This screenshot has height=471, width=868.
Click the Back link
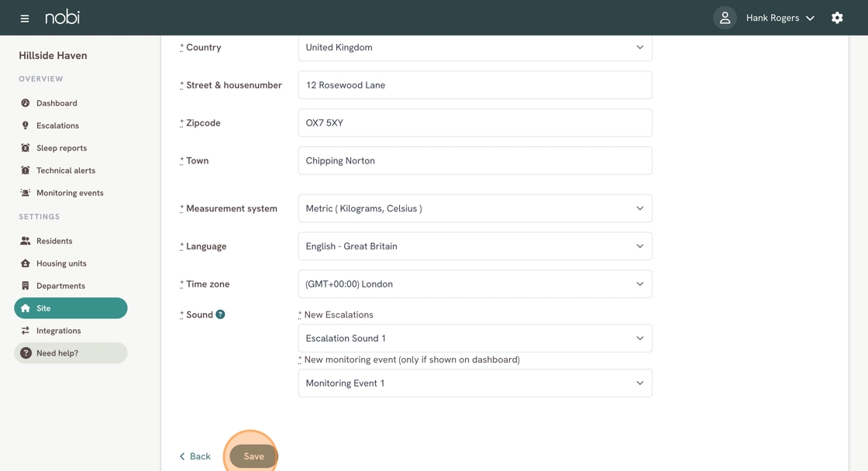point(195,456)
